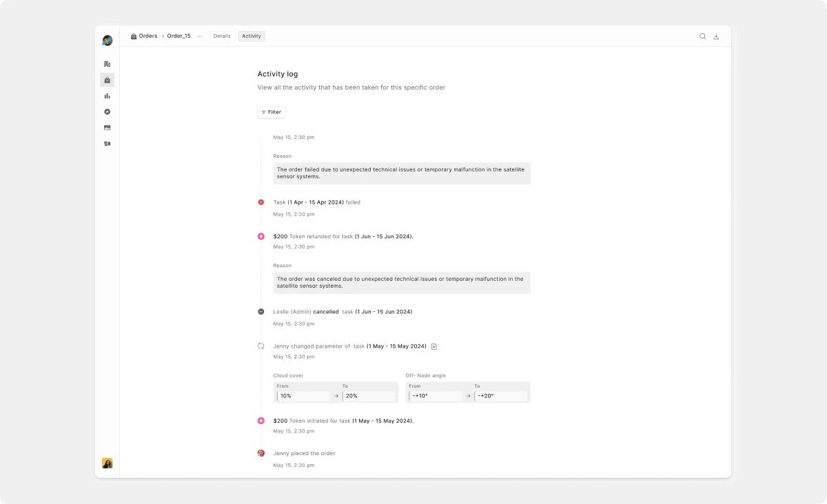Click the Jenny placed the order text
827x504 pixels.
coord(304,453)
